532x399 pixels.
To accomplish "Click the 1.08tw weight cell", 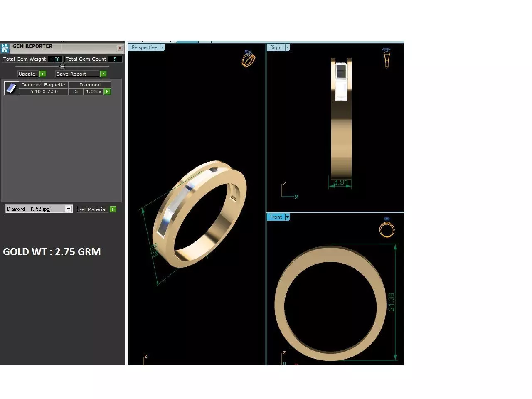I will tap(94, 91).
